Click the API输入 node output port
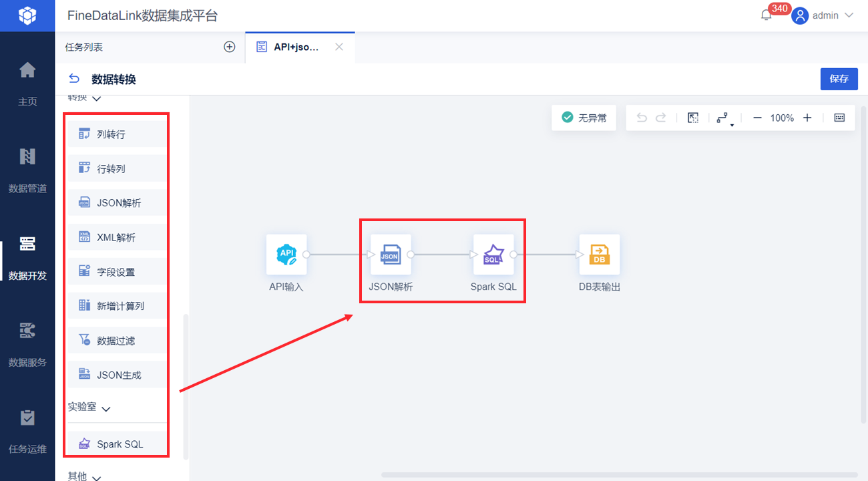 [x=306, y=255]
